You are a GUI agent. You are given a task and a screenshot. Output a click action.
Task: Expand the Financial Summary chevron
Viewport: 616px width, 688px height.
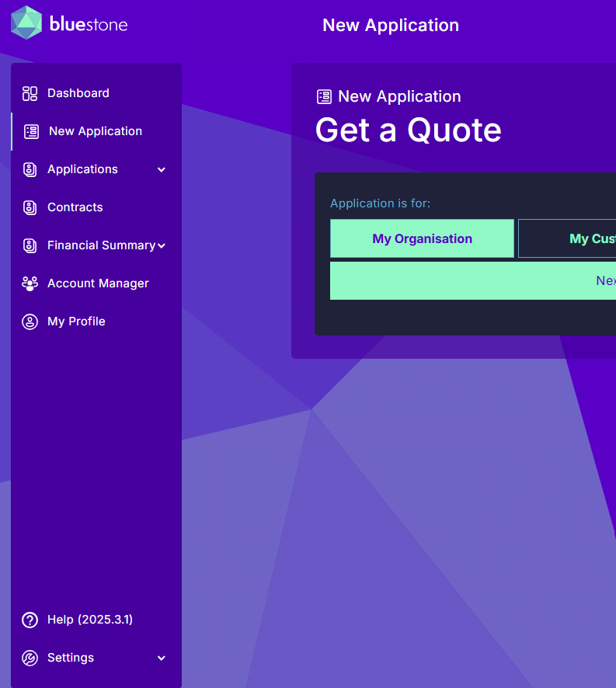click(x=162, y=245)
